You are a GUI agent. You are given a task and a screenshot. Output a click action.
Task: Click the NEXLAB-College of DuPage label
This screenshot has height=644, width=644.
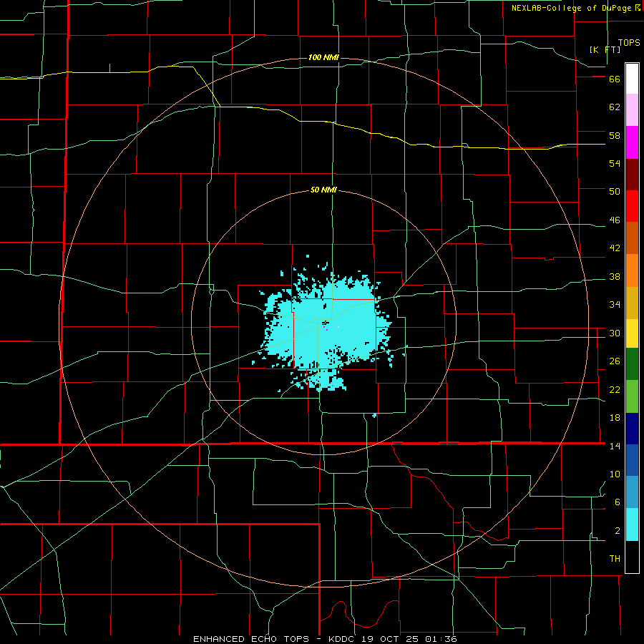tap(572, 8)
